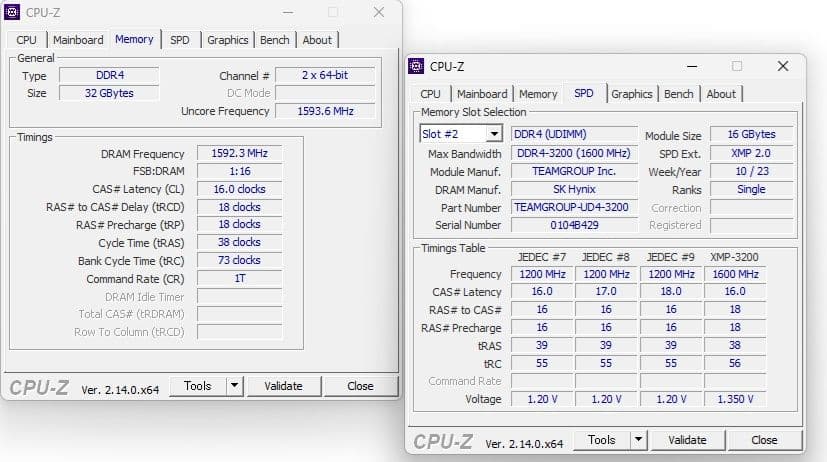Open SPD tab in Memory window
This screenshot has height=462, width=827.
click(x=180, y=40)
